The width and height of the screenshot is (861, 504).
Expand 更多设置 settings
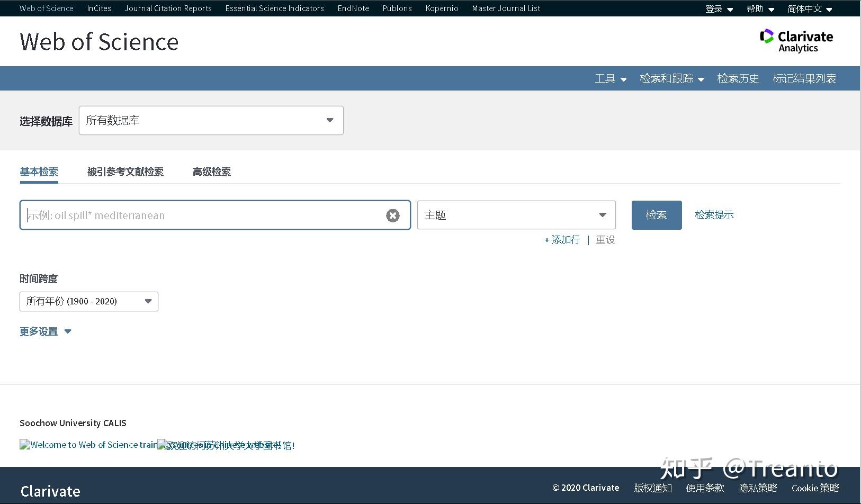pos(46,331)
